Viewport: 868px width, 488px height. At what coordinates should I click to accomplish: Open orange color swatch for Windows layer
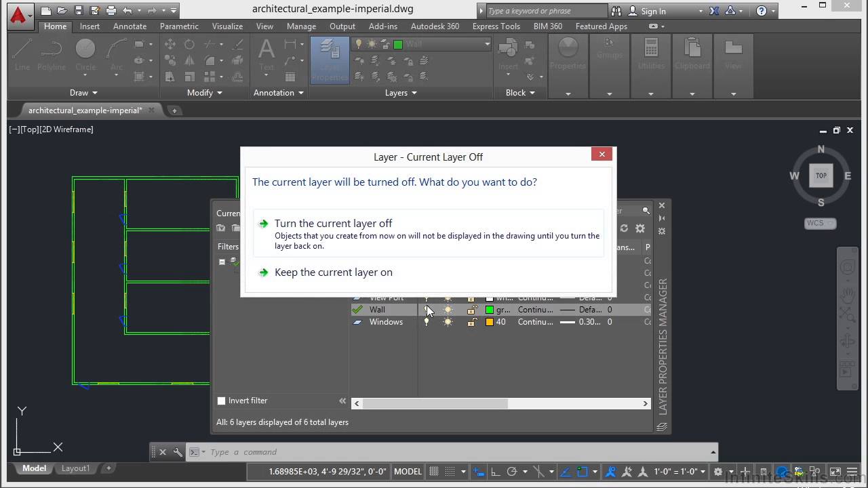click(490, 322)
